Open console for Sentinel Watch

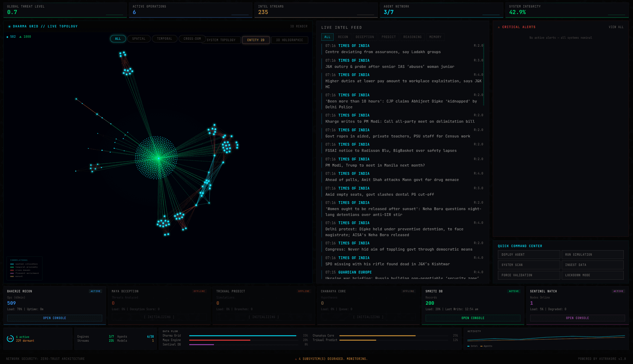[577, 318]
